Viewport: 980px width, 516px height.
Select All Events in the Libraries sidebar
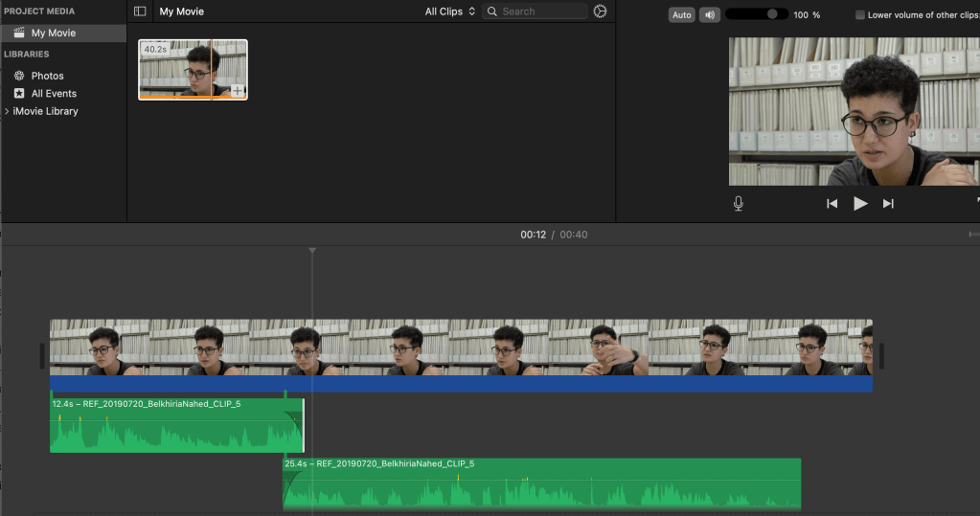coord(54,94)
